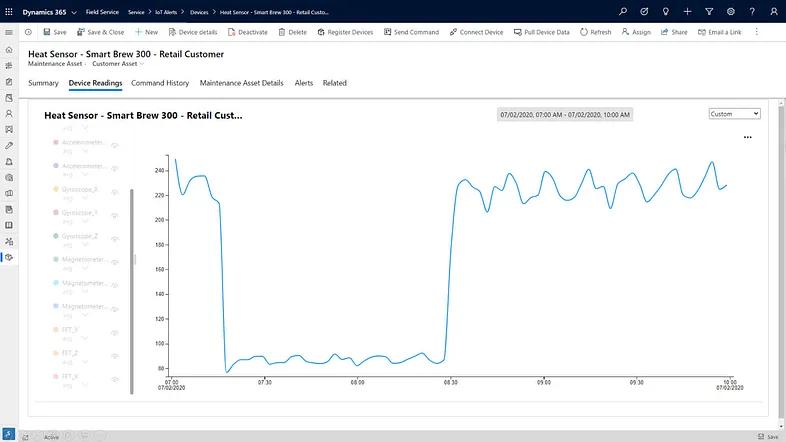Viewport: 786px width, 442px height.
Task: Switch to the Alerts tab
Action: (304, 83)
